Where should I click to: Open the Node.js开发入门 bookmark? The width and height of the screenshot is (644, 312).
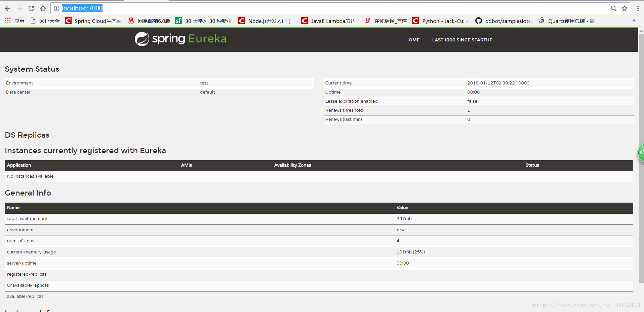click(267, 21)
